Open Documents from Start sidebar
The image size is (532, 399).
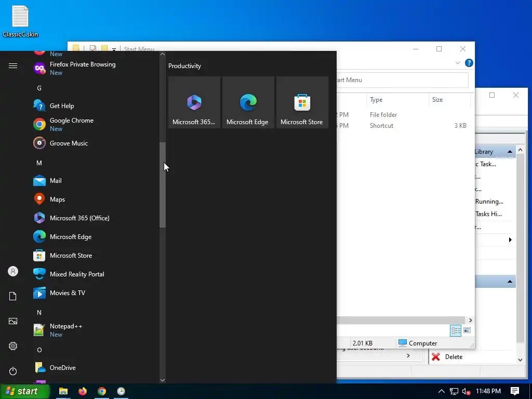coord(13,296)
